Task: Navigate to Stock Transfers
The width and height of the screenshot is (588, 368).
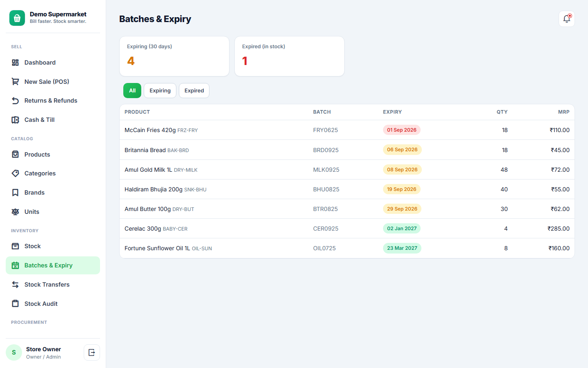Action: point(53,285)
